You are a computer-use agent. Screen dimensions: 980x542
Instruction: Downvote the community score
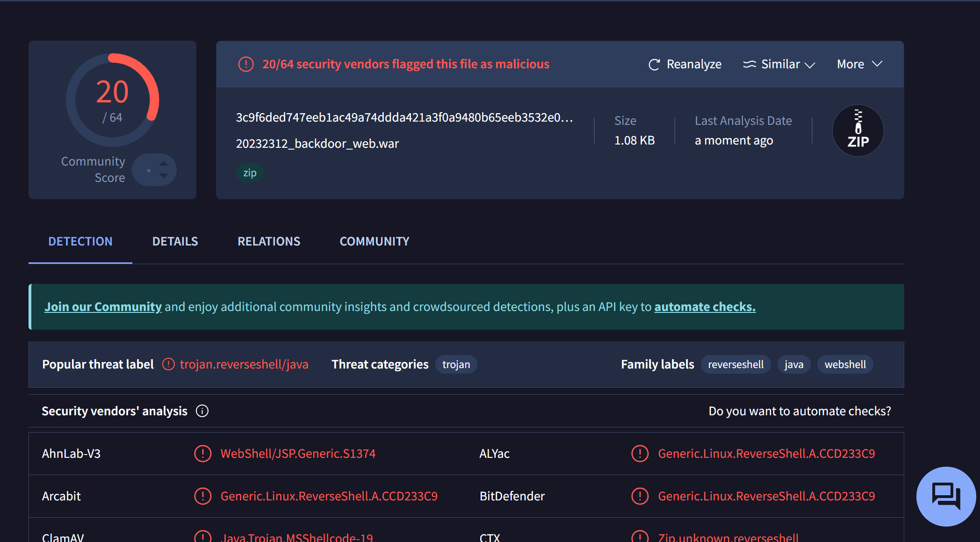coord(164,176)
